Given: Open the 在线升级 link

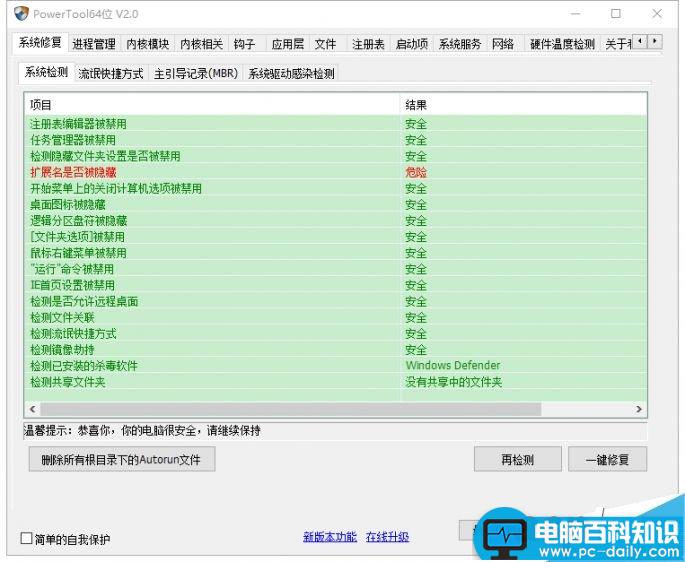Looking at the screenshot, I should pyautogui.click(x=387, y=537).
